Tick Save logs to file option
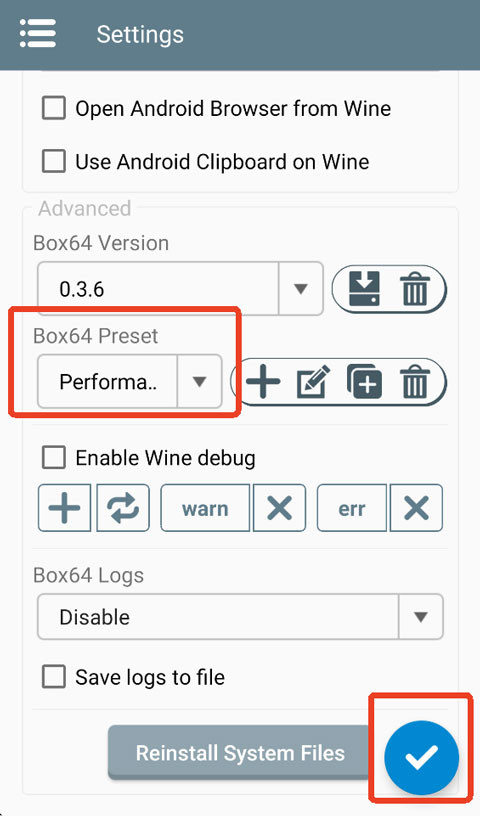This screenshot has width=480, height=816. [x=54, y=677]
